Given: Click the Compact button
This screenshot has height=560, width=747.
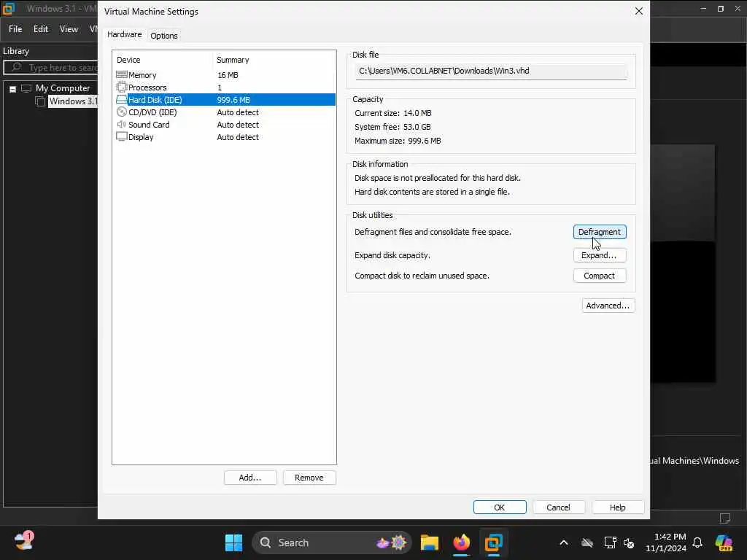Looking at the screenshot, I should click(600, 276).
